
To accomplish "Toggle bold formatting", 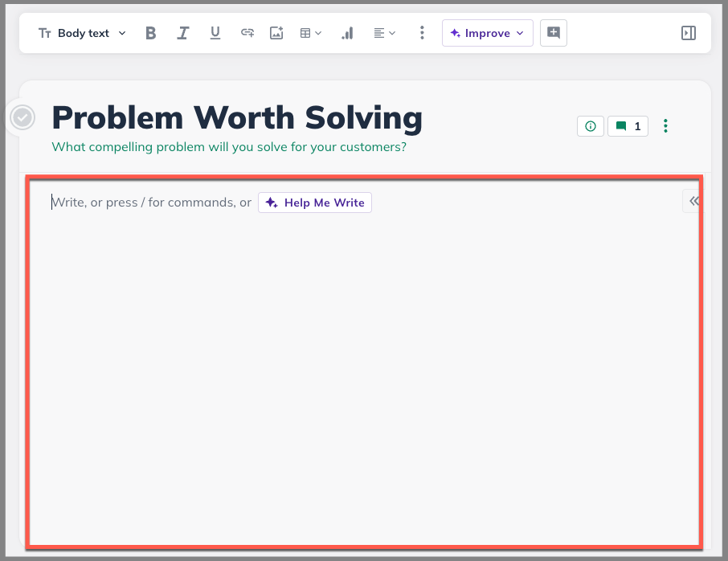I will point(150,33).
